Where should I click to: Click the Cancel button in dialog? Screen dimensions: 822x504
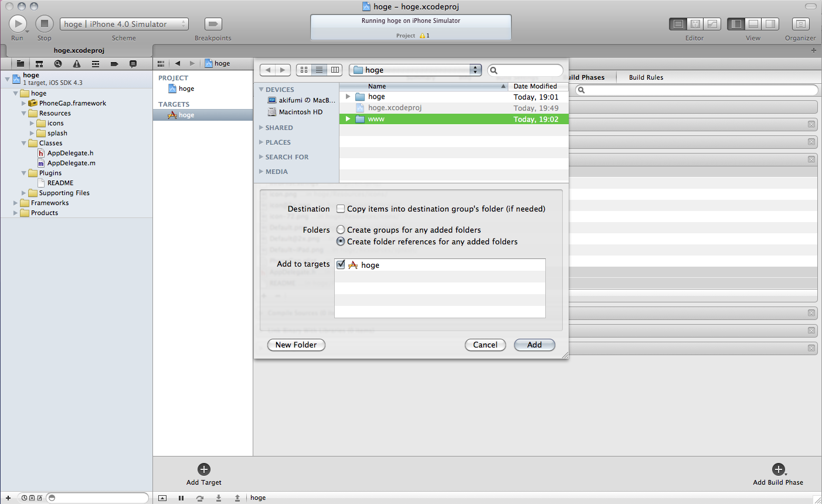pyautogui.click(x=485, y=345)
